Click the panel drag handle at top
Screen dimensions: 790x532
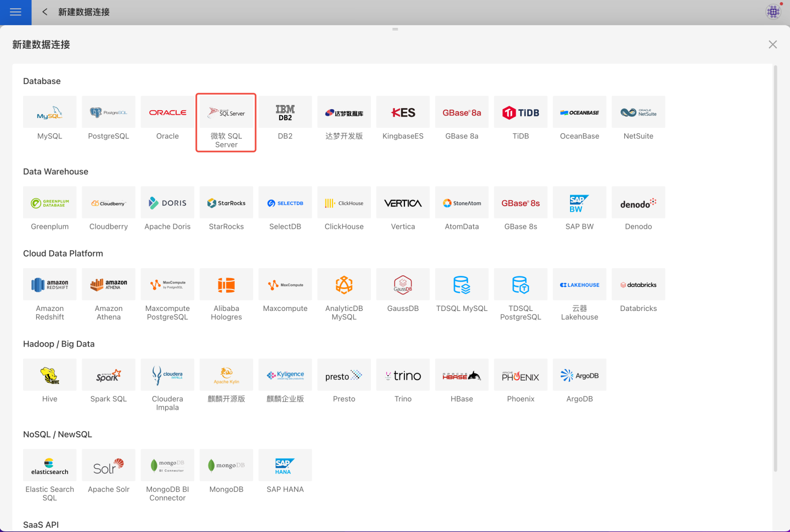395,29
